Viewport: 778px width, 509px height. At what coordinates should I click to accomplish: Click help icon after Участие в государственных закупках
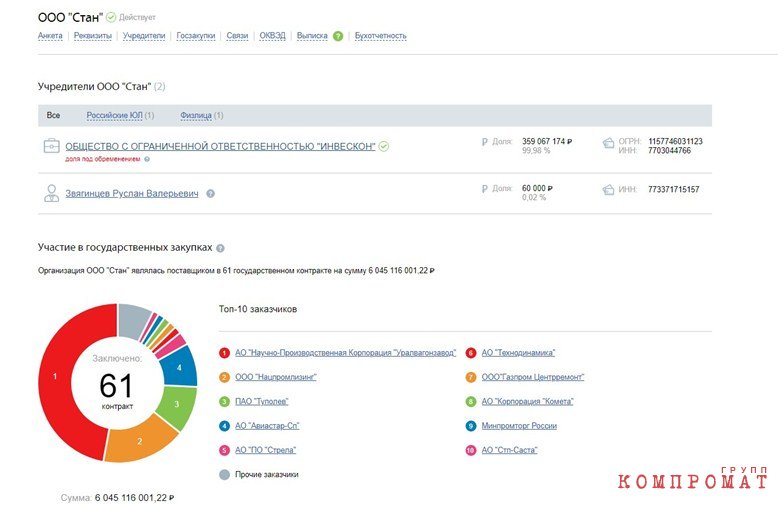(x=220, y=248)
